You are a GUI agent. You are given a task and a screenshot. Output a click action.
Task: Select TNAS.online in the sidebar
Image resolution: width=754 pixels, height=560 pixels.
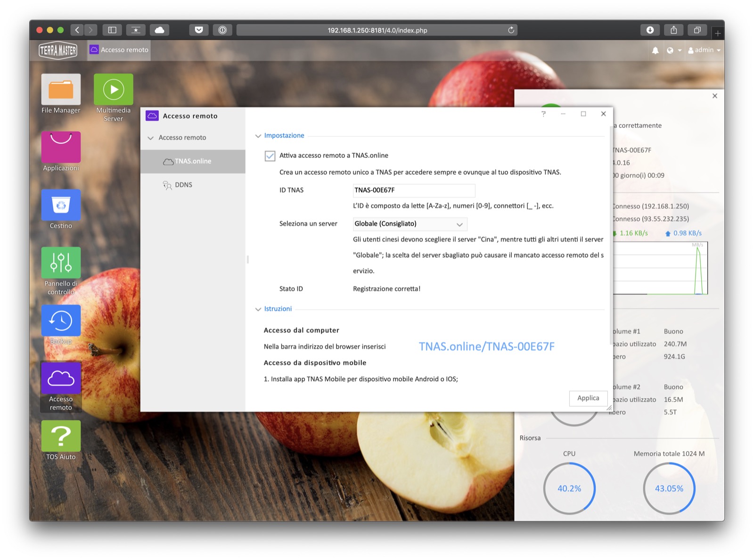[x=193, y=161]
